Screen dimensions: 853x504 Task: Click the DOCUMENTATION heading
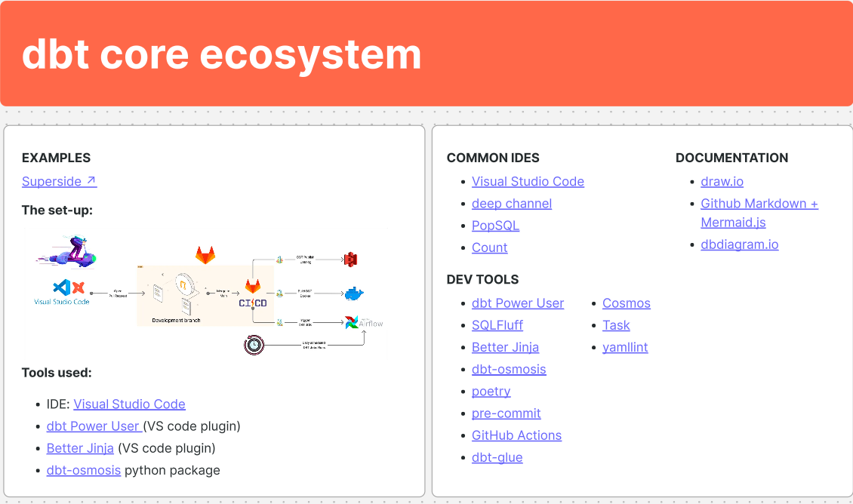coord(731,158)
